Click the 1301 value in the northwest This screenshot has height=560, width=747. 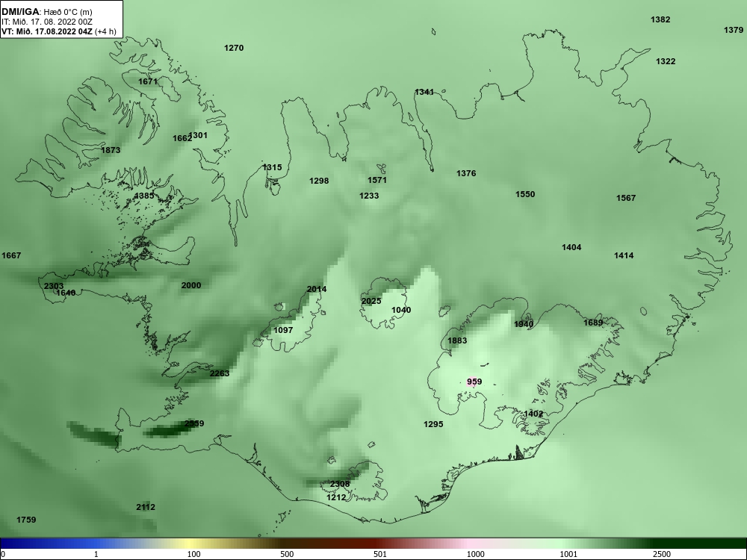pyautogui.click(x=199, y=136)
